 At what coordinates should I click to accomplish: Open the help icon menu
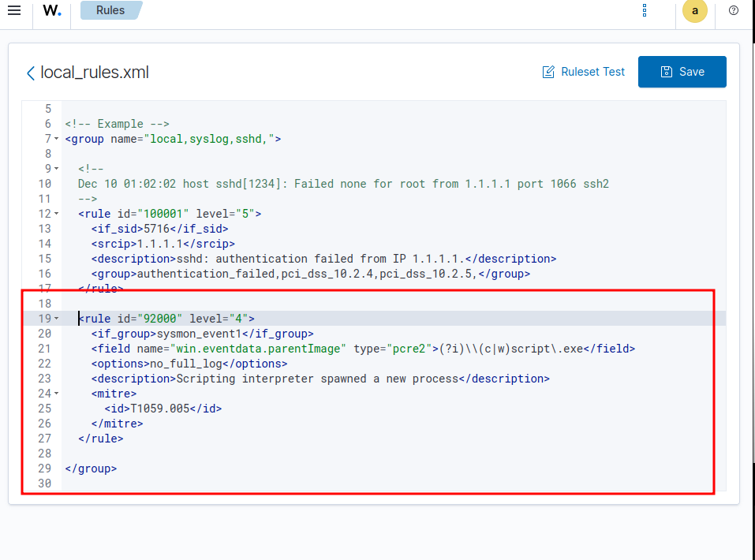coord(734,10)
